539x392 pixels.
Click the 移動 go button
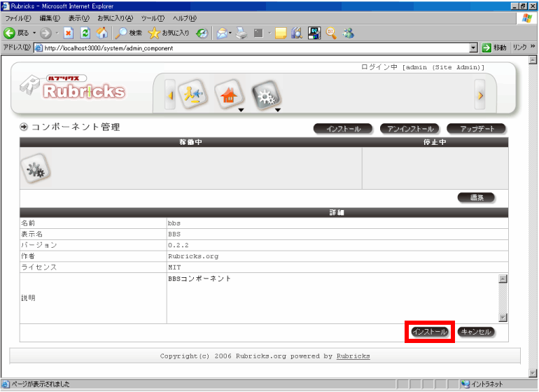point(494,48)
